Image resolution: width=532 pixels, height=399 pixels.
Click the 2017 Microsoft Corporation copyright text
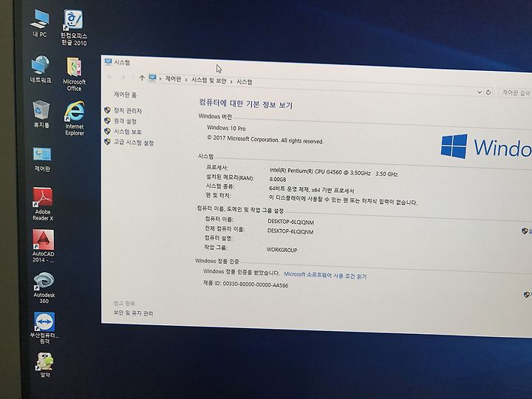tap(265, 140)
